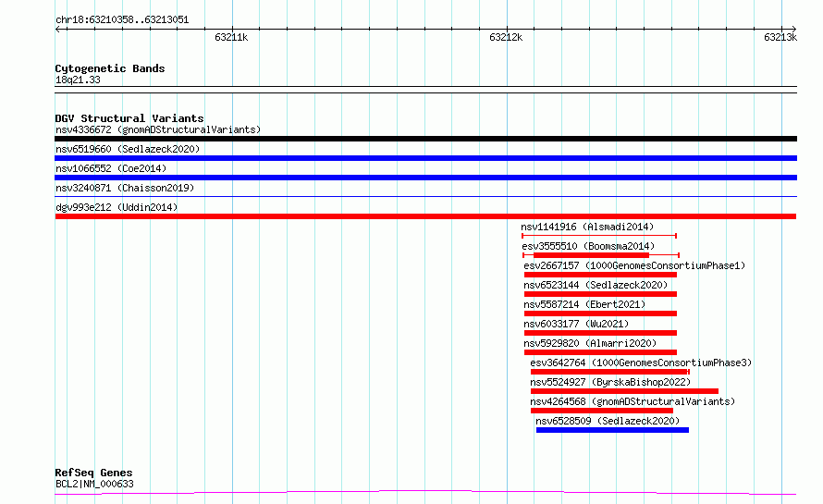
Task: Open nsv6033177 (Wu2021) label
Action: pos(576,324)
